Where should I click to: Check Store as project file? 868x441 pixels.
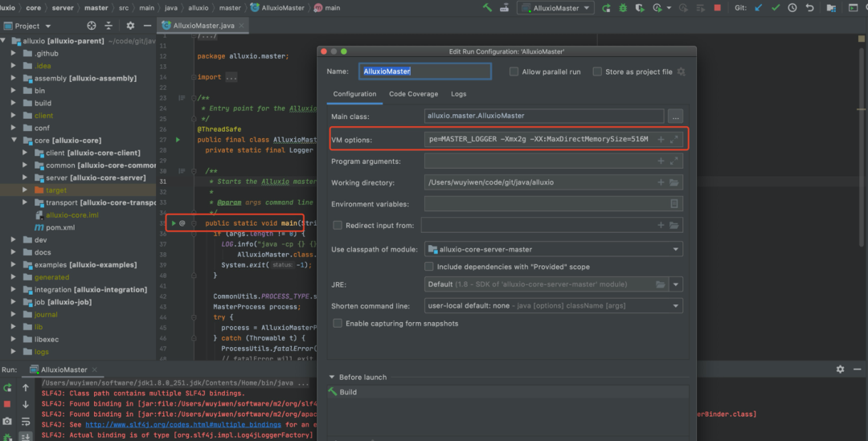pos(597,71)
